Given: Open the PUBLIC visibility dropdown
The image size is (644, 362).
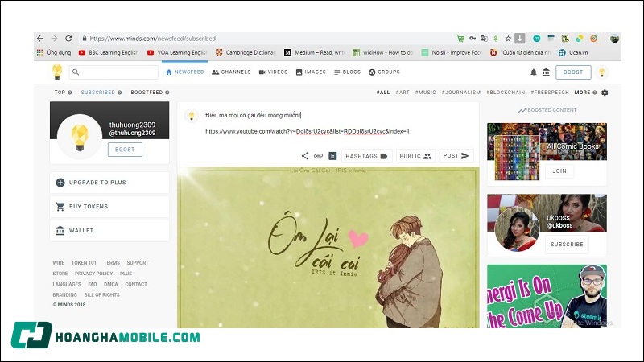Looking at the screenshot, I should [415, 156].
